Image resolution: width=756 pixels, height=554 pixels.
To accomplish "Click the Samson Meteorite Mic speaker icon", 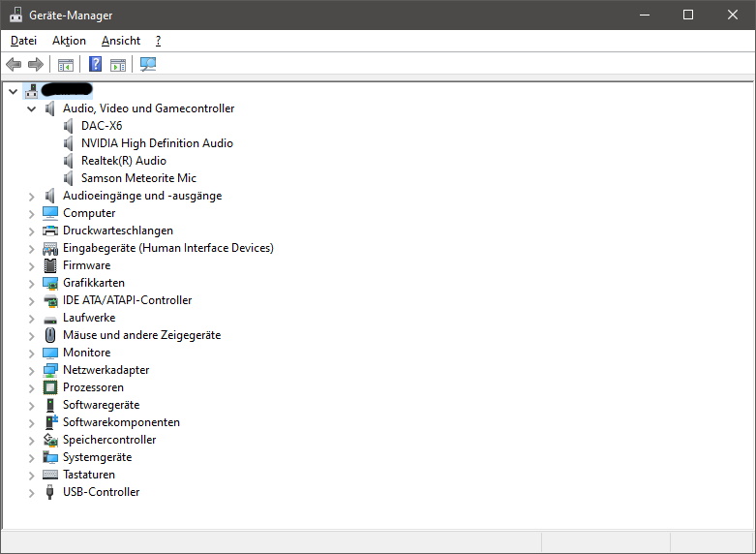I will coord(69,178).
